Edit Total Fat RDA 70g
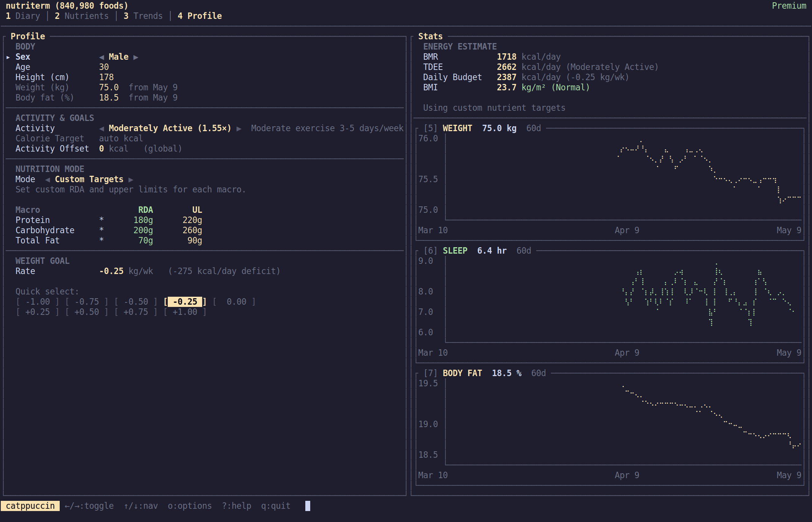 (x=146, y=240)
